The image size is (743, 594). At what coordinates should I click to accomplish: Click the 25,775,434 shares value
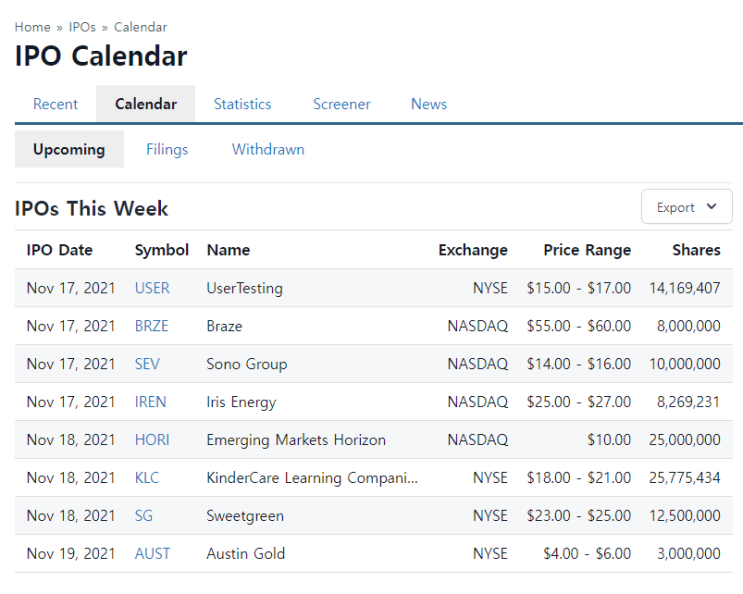click(685, 477)
